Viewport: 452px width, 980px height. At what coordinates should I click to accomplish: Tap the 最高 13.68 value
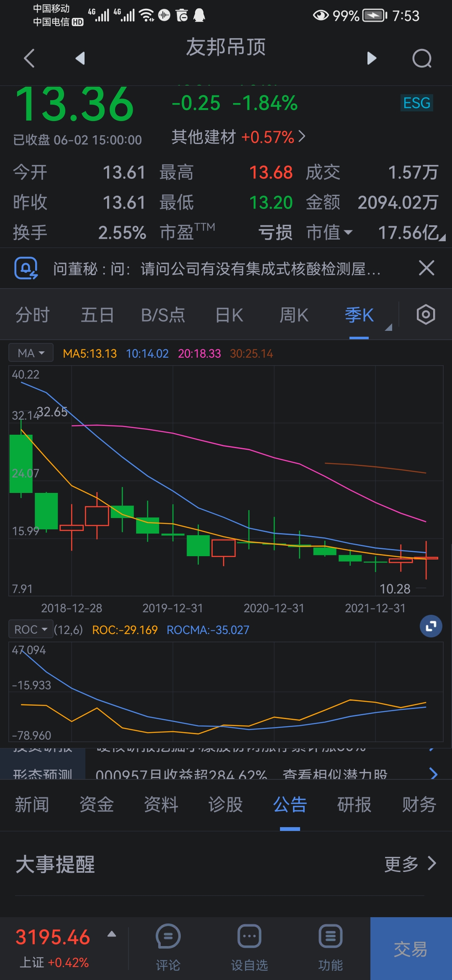click(x=271, y=173)
